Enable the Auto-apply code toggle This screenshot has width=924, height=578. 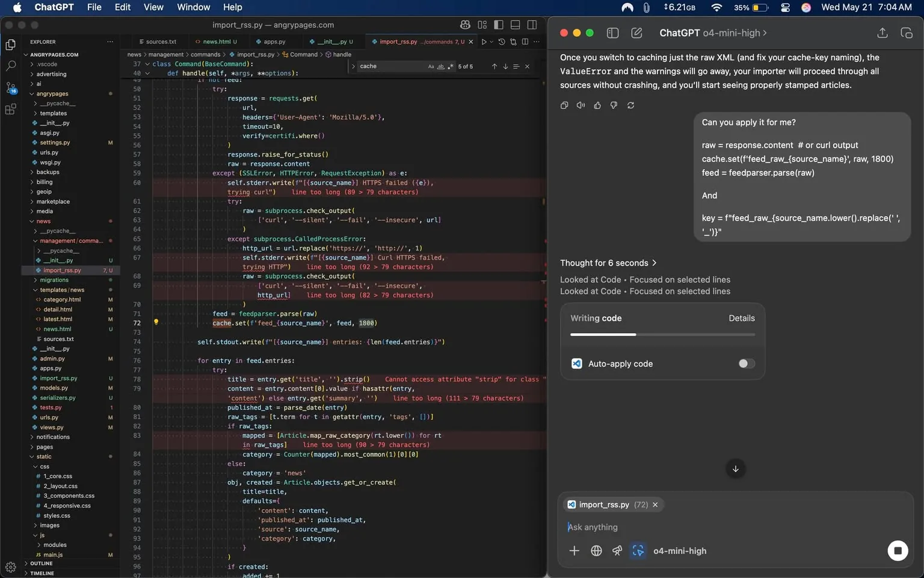click(x=746, y=364)
